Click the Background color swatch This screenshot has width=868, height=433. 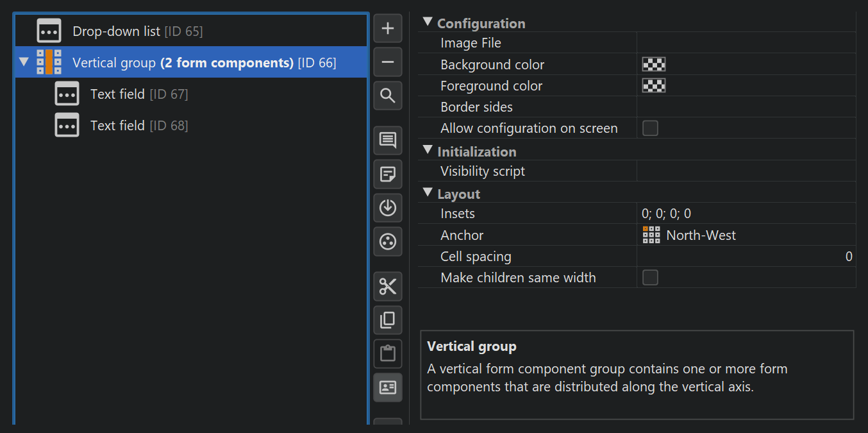[654, 64]
